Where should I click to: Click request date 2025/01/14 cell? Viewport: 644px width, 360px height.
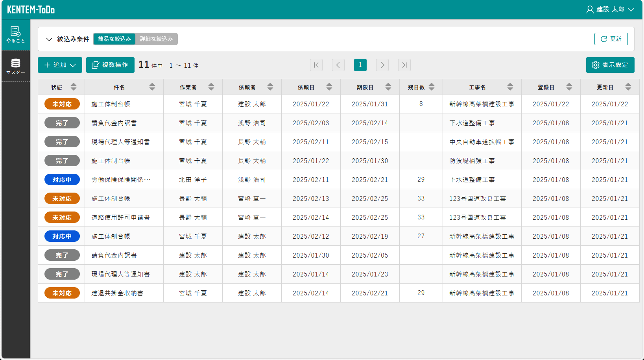[311, 274]
